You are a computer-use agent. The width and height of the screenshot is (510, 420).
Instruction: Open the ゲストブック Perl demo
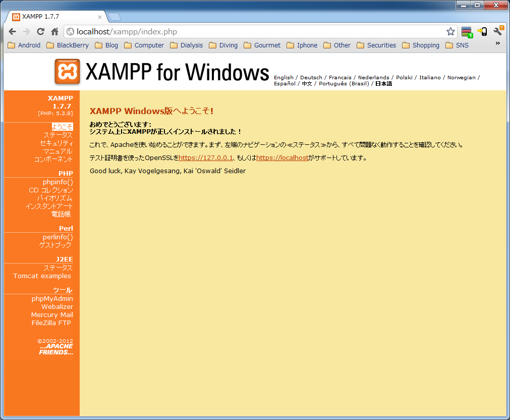click(55, 245)
